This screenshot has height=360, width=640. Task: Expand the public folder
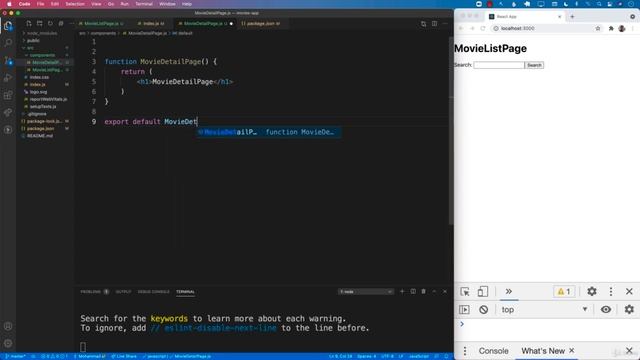click(33, 40)
